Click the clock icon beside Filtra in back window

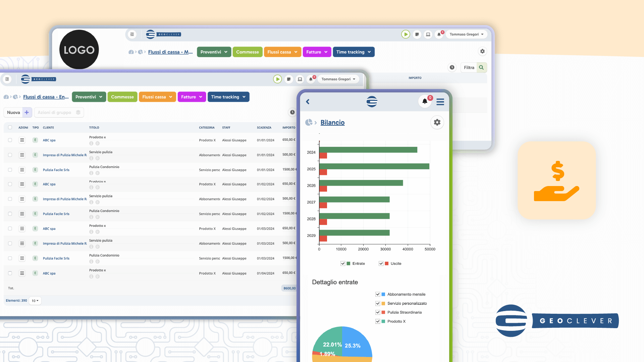(452, 67)
